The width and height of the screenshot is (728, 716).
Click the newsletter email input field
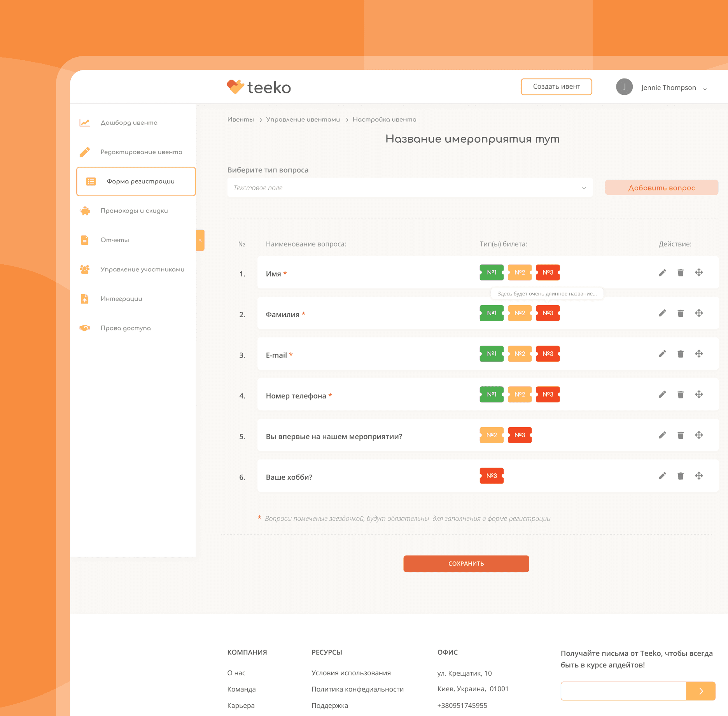(623, 691)
